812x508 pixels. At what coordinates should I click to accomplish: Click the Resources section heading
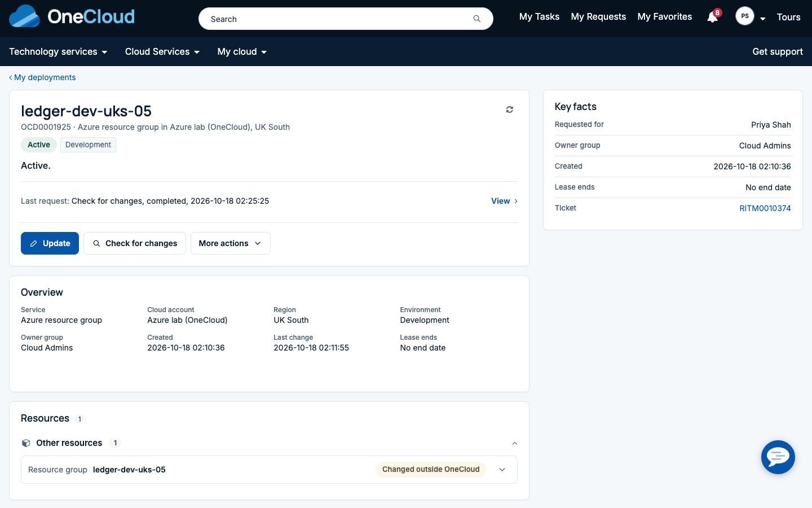45,418
